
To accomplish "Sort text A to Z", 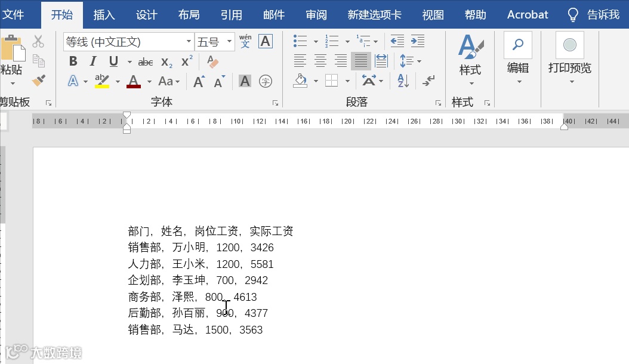I will [403, 81].
